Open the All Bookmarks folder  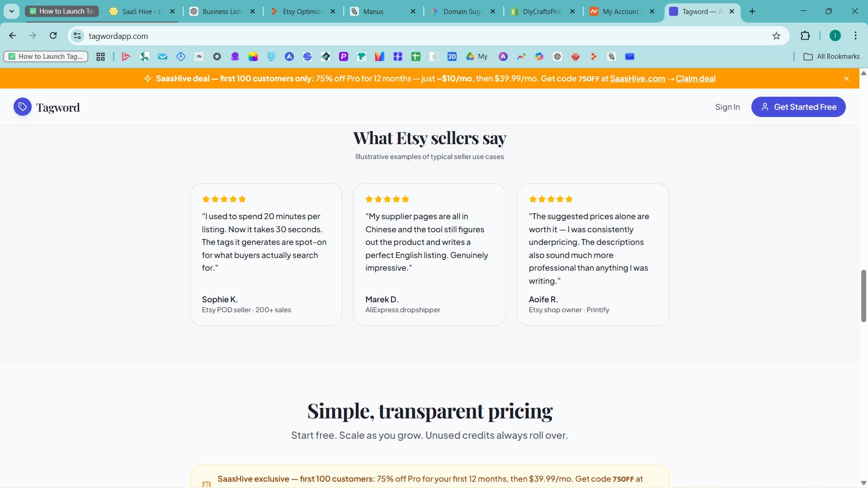coord(831,56)
